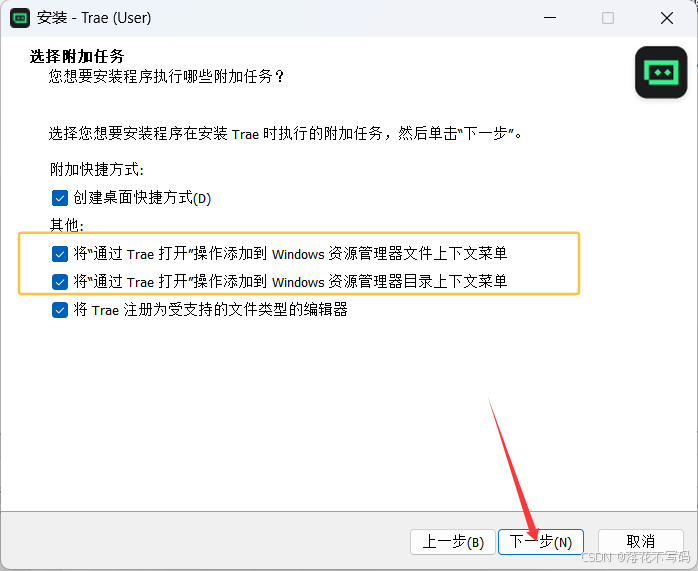Minimize the Trae installer window

point(550,18)
